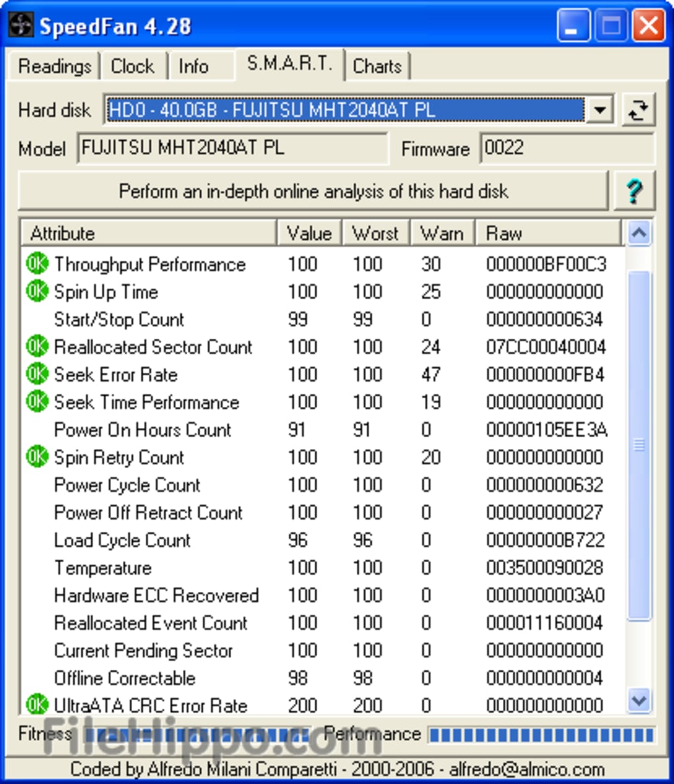This screenshot has width=674, height=784.
Task: Select the Clock tab
Action: [x=133, y=66]
